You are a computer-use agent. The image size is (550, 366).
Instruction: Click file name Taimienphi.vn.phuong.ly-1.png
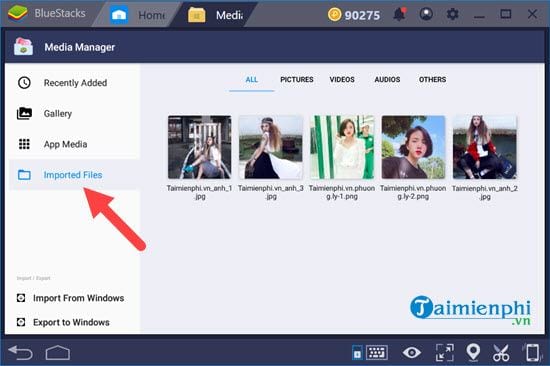click(342, 192)
